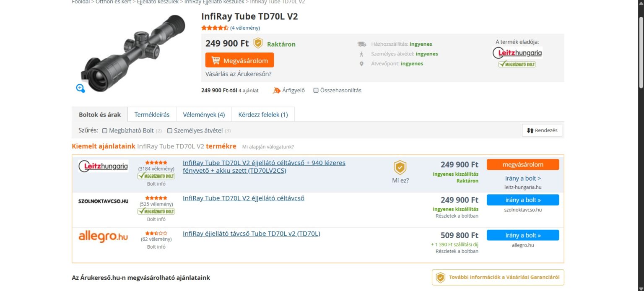
Task: Check the Összehasonlítás compare checkbox
Action: click(x=316, y=90)
